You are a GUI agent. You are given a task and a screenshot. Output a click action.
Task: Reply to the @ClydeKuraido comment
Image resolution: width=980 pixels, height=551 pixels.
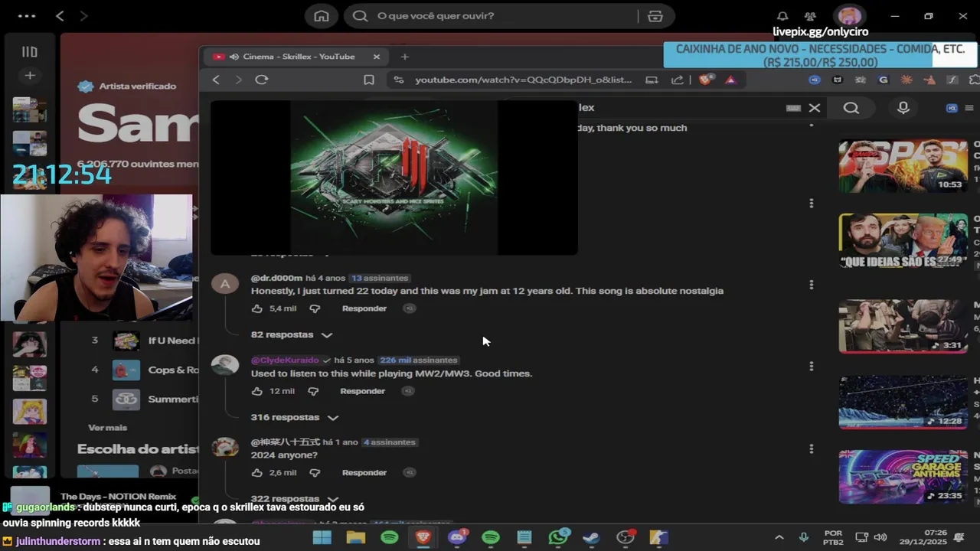(362, 391)
